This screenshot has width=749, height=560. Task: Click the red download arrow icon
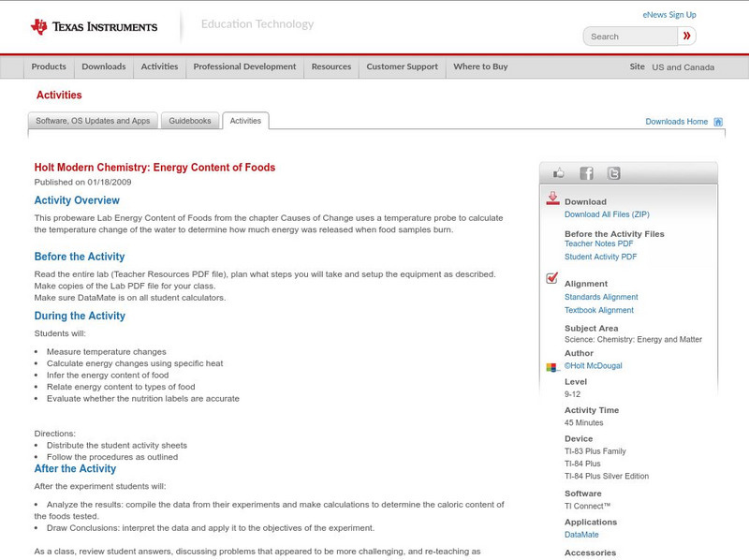pyautogui.click(x=552, y=199)
